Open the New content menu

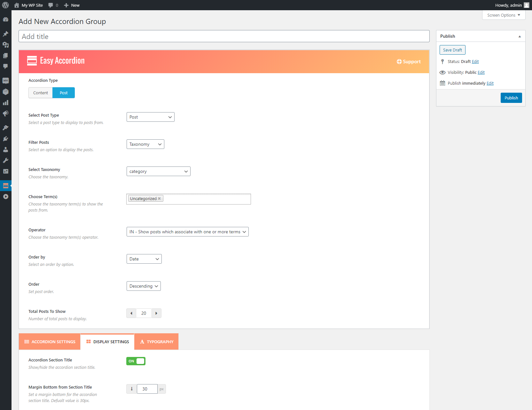point(72,5)
